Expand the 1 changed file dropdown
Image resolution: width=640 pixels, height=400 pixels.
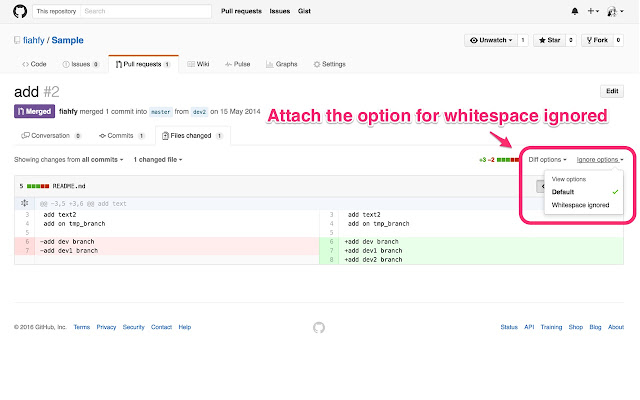(158, 160)
